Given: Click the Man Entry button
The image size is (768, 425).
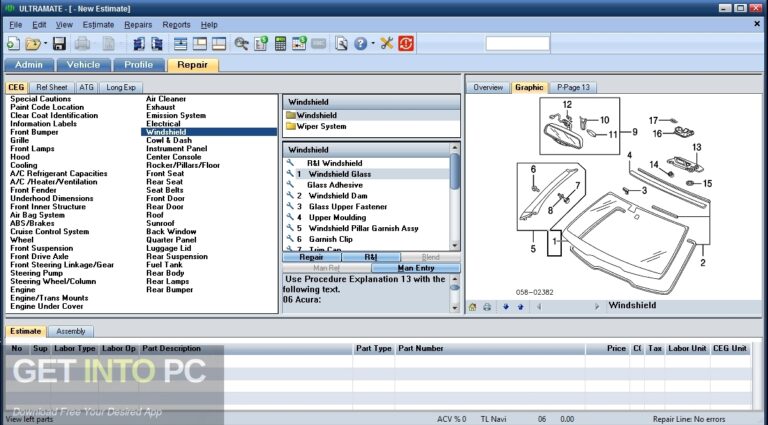Looking at the screenshot, I should (x=416, y=268).
